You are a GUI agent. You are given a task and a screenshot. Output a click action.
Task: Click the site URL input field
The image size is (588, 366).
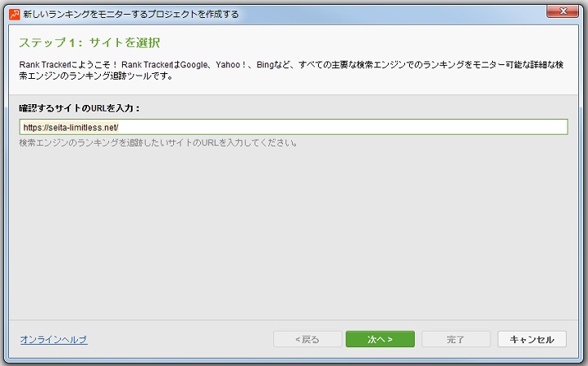294,127
